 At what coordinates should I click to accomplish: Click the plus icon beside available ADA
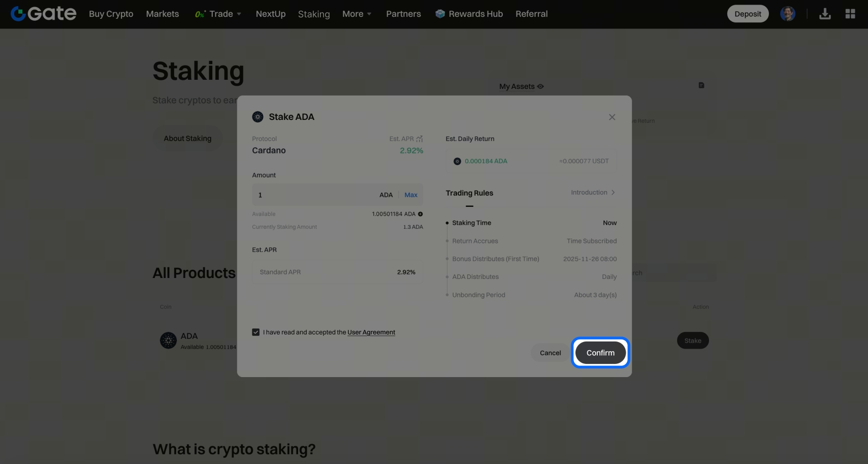click(421, 214)
